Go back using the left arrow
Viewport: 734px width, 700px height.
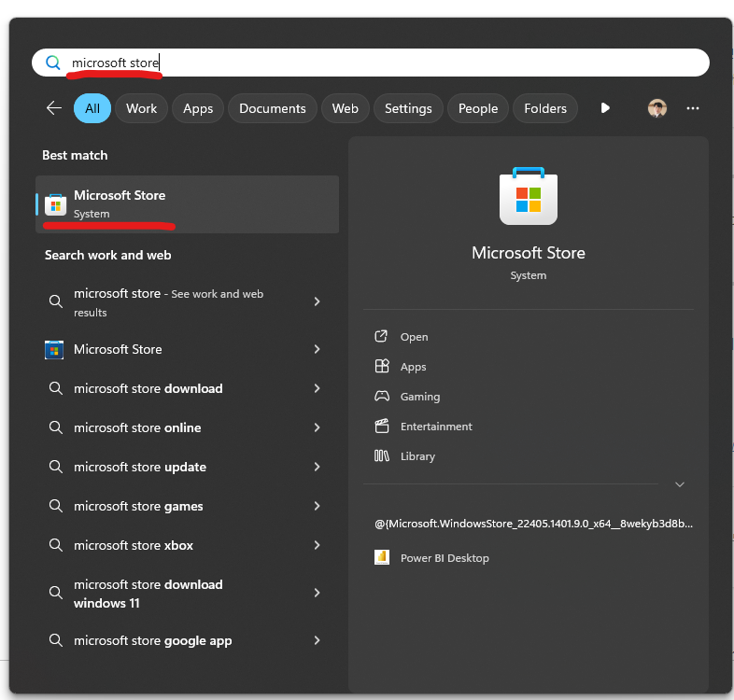click(54, 108)
